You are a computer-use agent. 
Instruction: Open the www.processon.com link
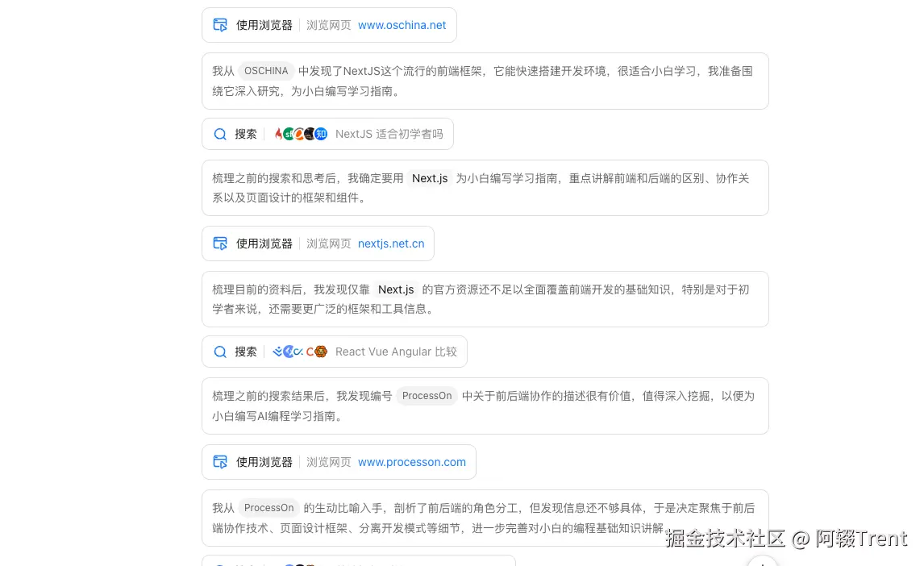[412, 462]
